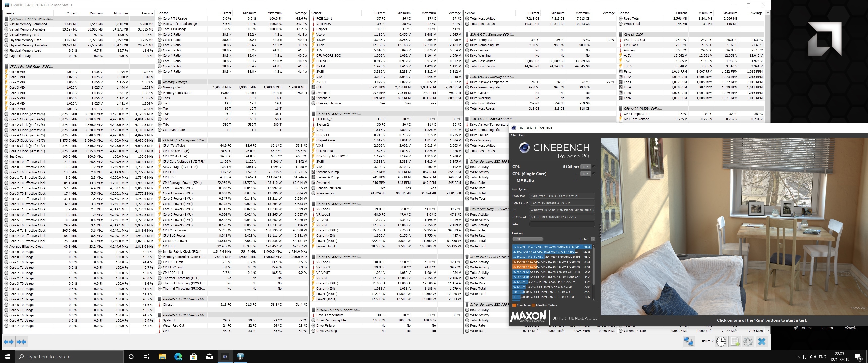Image resolution: width=868 pixels, height=363 pixels.
Task: Expand the ranking Details arrow
Action: 593,239
